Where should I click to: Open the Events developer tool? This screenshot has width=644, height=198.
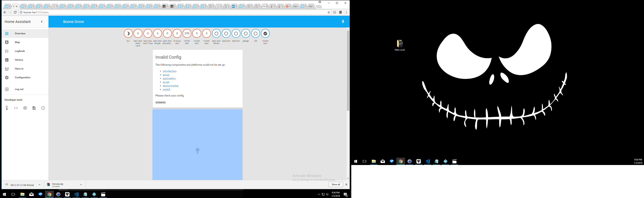pos(25,108)
